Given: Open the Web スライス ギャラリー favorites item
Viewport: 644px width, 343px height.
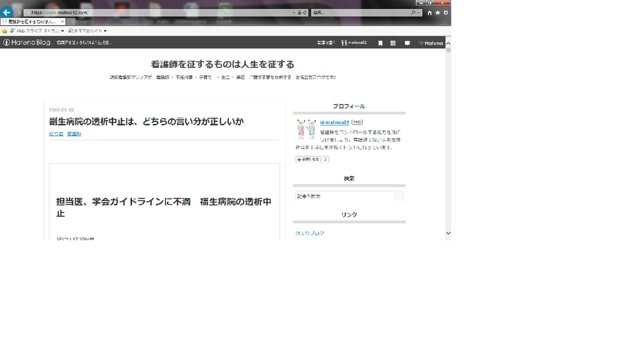Looking at the screenshot, I should tap(37, 31).
